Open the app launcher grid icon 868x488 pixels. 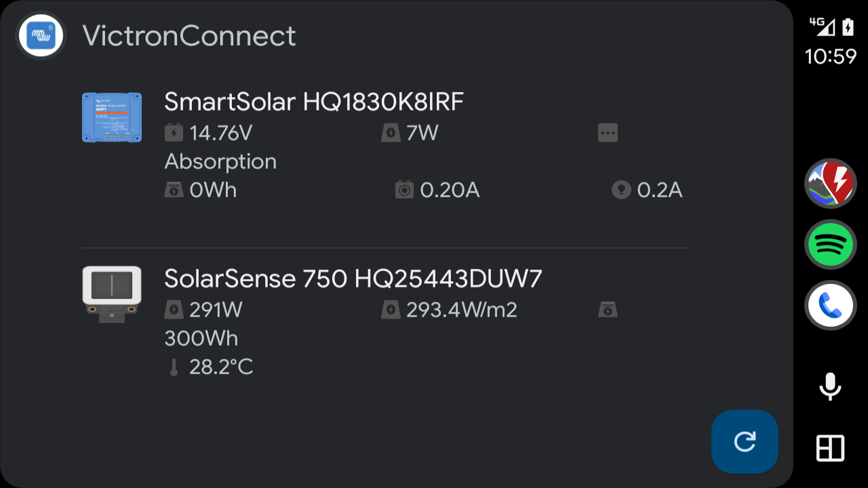point(830,447)
